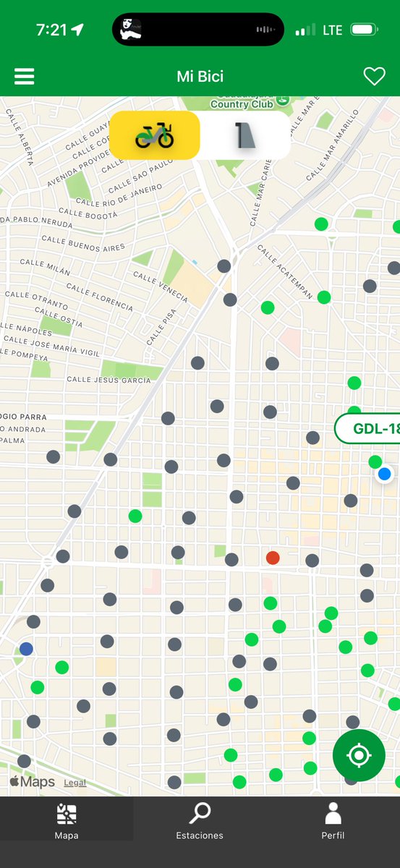Tap the CALLE VENECIA street label
Image resolution: width=400 pixels, height=868 pixels.
tap(161, 287)
